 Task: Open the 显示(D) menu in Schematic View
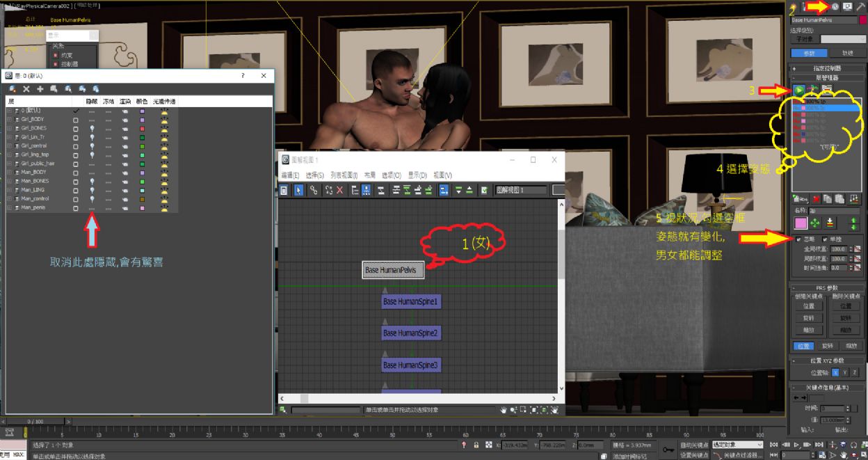[x=417, y=175]
